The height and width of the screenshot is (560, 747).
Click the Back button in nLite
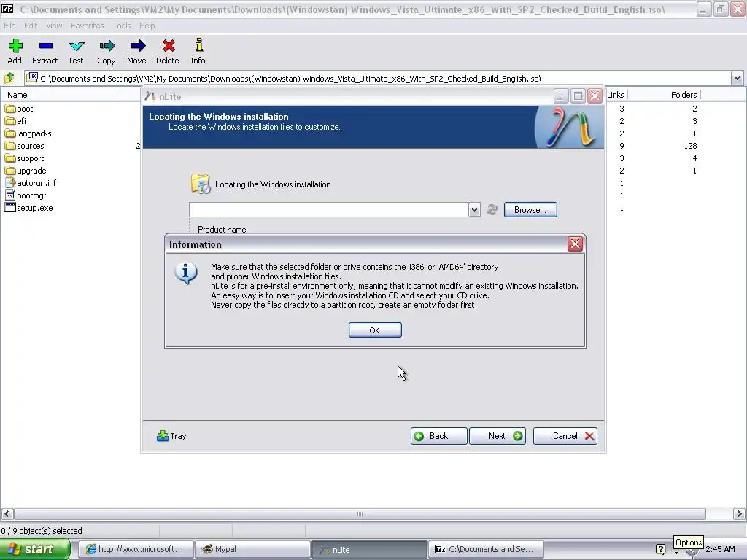438,436
